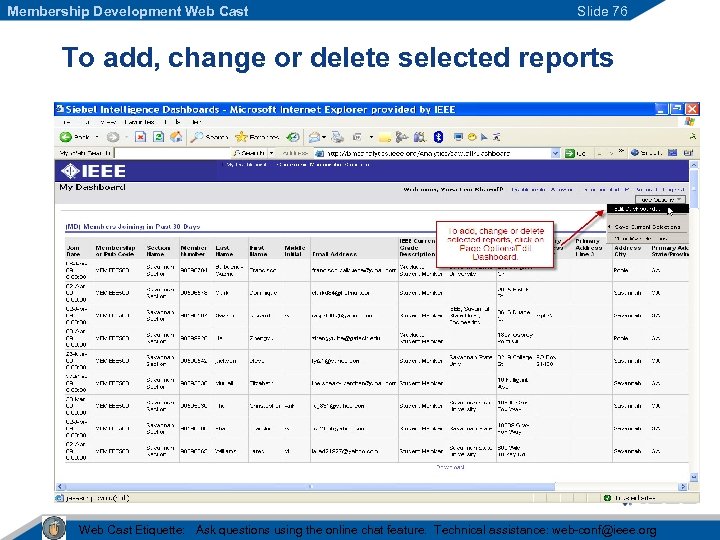Click the My Web Search Search button

(x=248, y=153)
